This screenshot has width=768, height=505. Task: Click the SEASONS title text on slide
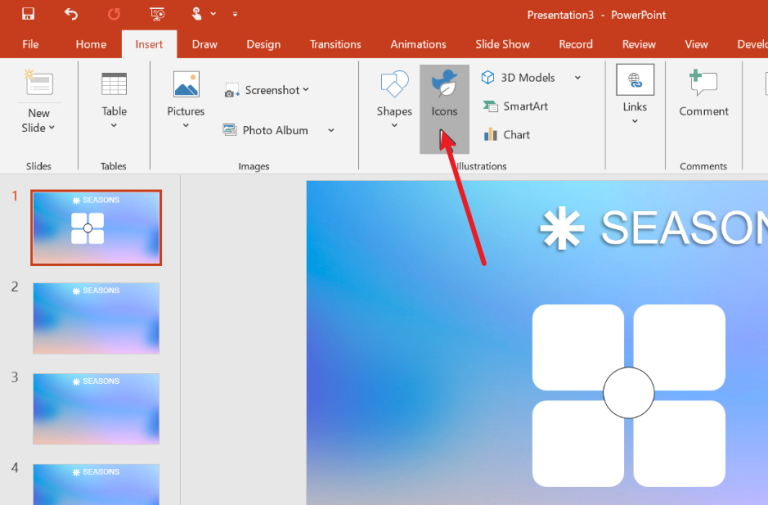click(684, 228)
